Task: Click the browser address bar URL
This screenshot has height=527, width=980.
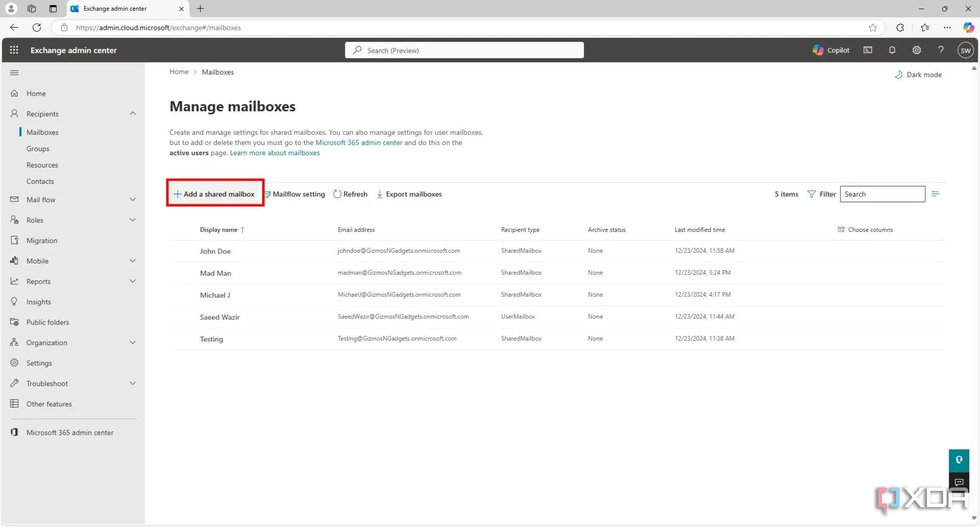Action: (x=158, y=28)
